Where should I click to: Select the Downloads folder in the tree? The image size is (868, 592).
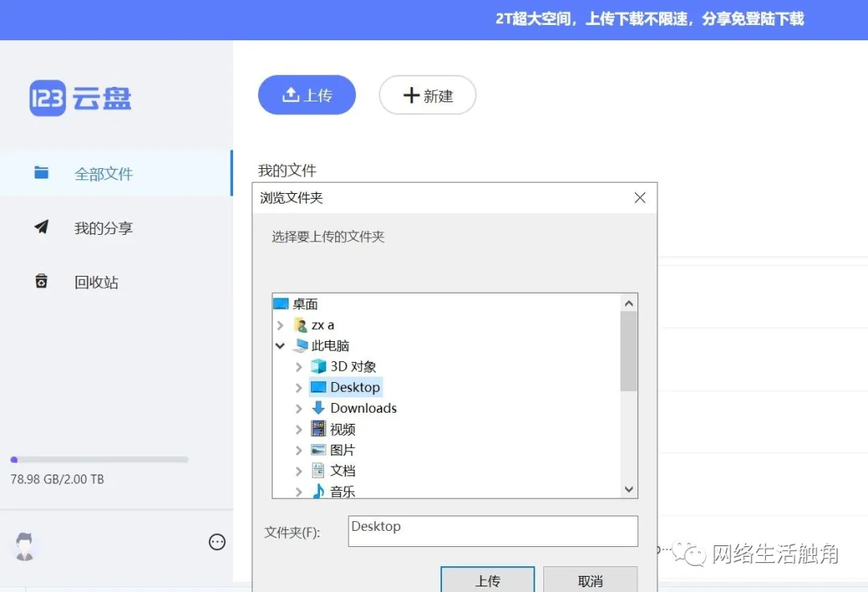362,408
